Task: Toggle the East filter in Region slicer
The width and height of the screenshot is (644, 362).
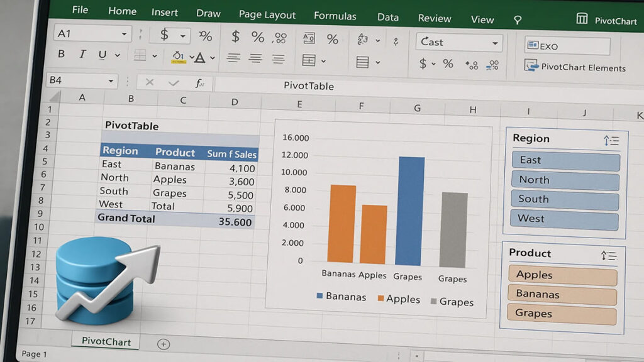Action: [x=565, y=161]
